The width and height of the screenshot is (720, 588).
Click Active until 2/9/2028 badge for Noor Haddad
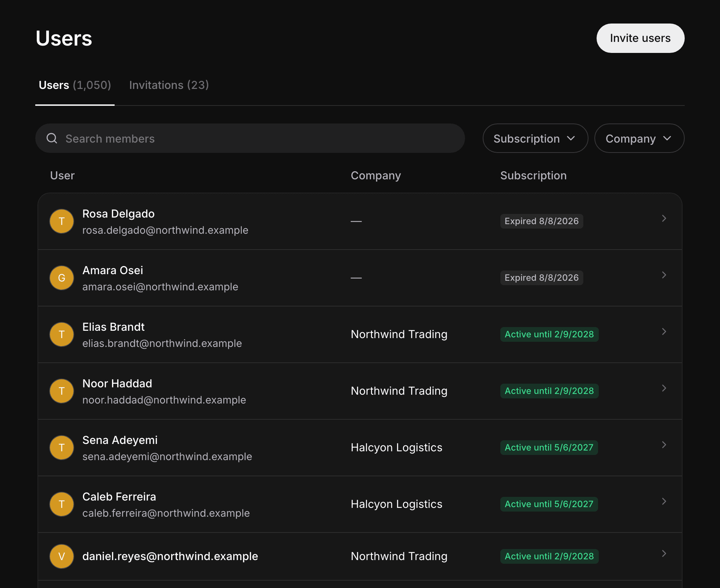[x=549, y=391]
